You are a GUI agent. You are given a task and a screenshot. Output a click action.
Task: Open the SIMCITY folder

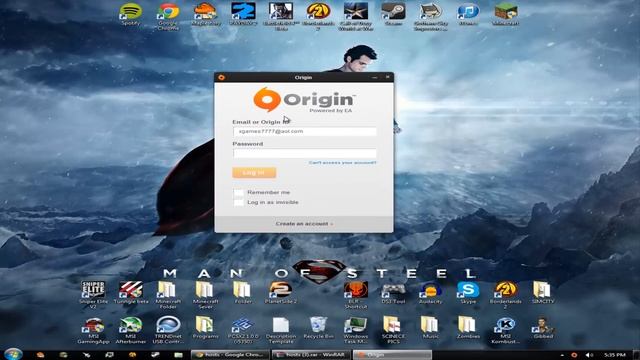(543, 293)
